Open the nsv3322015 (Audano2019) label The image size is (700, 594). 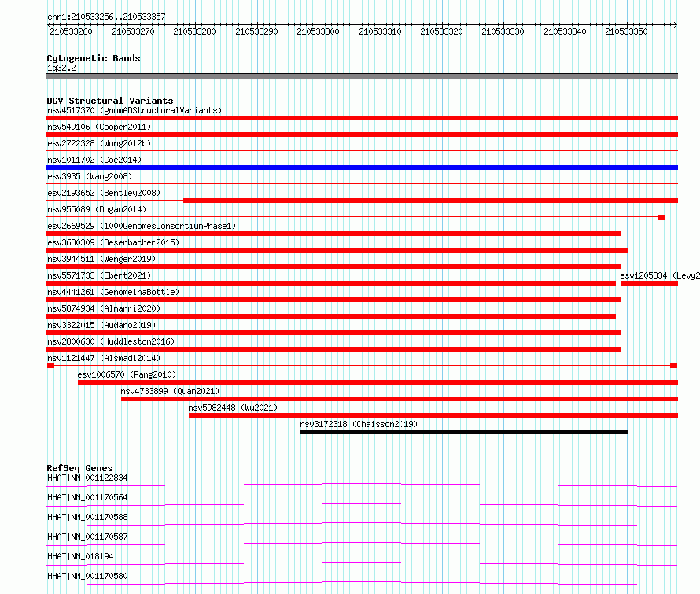[x=101, y=325]
